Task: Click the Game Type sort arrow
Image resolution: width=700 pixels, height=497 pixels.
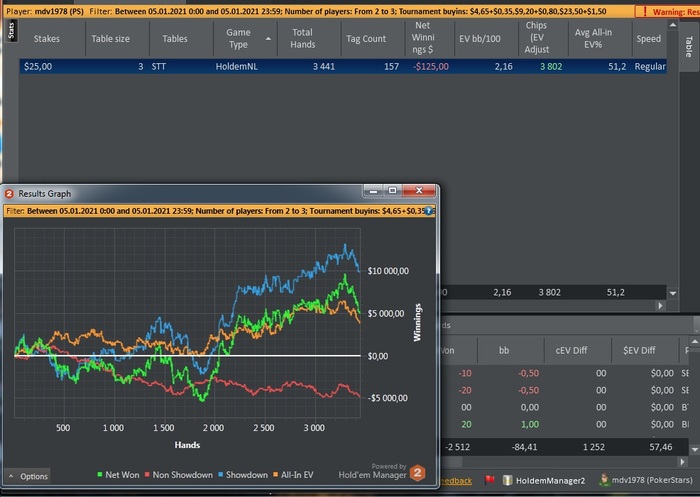Action: tap(268, 39)
